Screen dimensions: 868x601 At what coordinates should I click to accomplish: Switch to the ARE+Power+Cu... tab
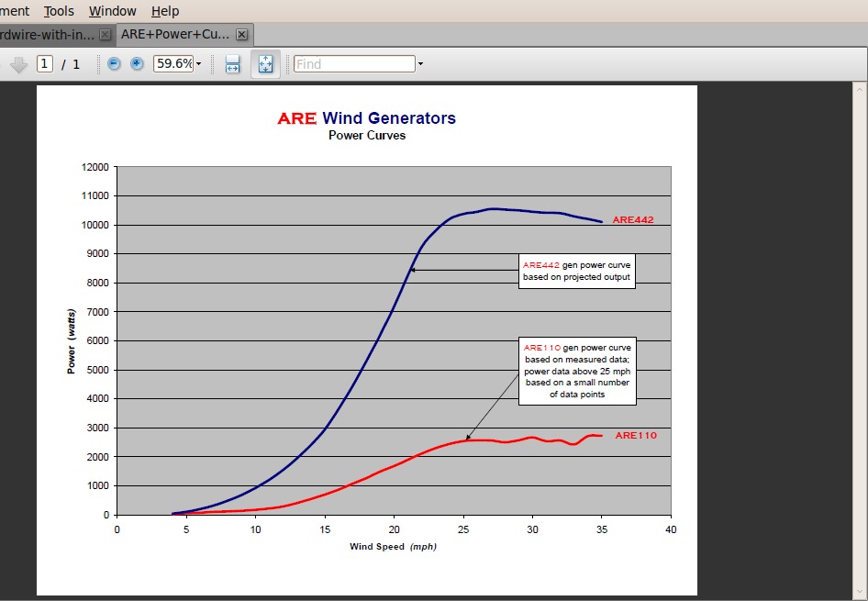click(x=174, y=35)
